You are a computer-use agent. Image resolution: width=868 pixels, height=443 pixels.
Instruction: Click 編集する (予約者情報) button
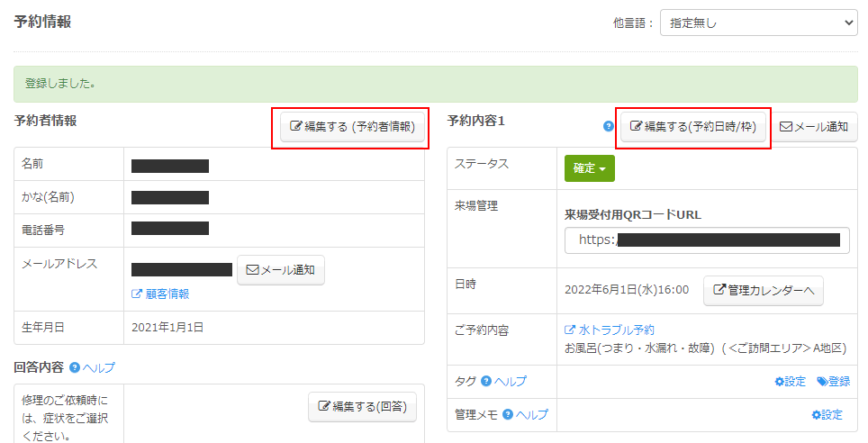coord(353,127)
